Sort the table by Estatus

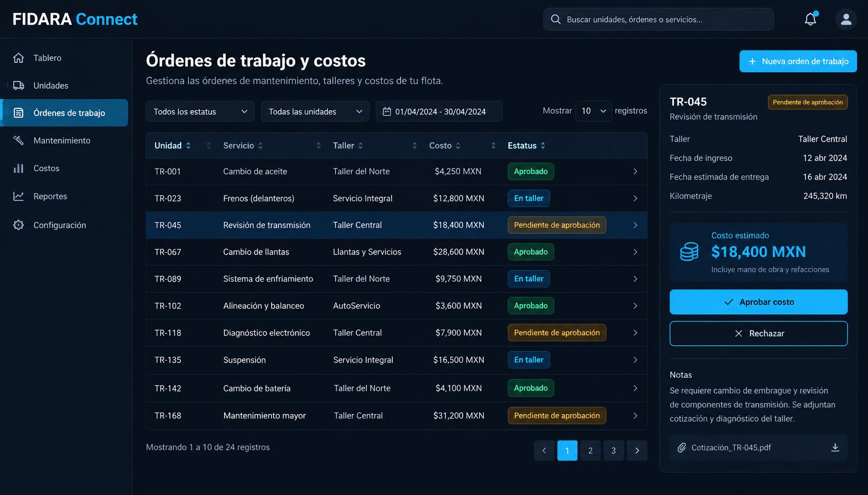click(x=526, y=145)
